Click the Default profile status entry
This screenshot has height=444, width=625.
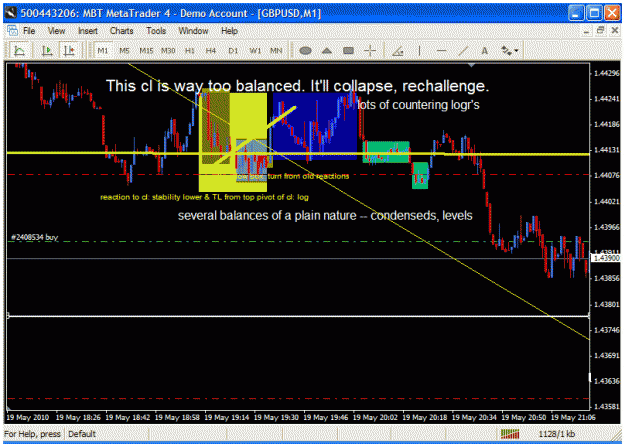(82, 434)
